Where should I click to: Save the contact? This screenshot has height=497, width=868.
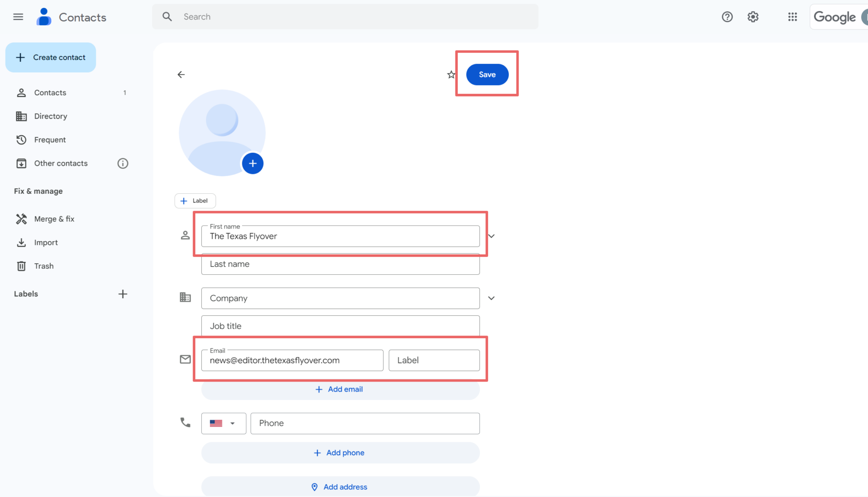487,75
